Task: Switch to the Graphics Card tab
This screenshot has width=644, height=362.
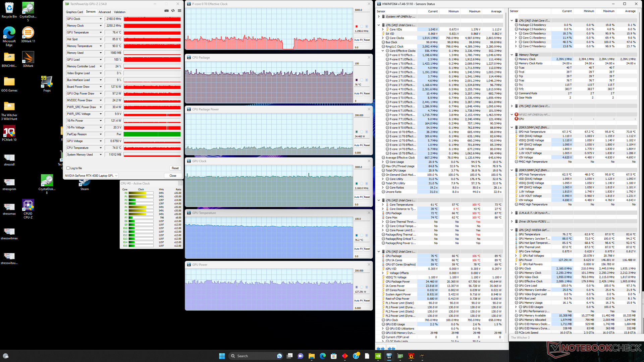Action: click(74, 12)
